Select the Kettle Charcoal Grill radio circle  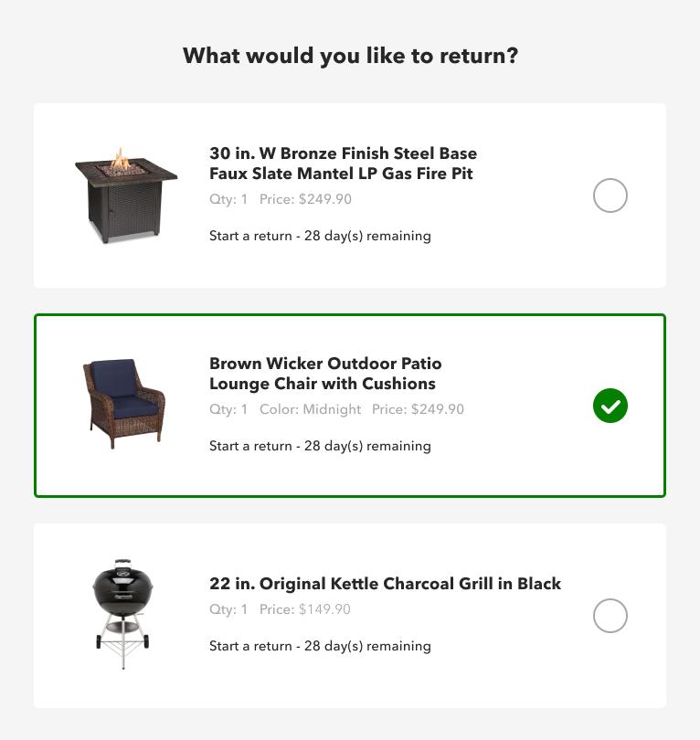click(x=610, y=616)
